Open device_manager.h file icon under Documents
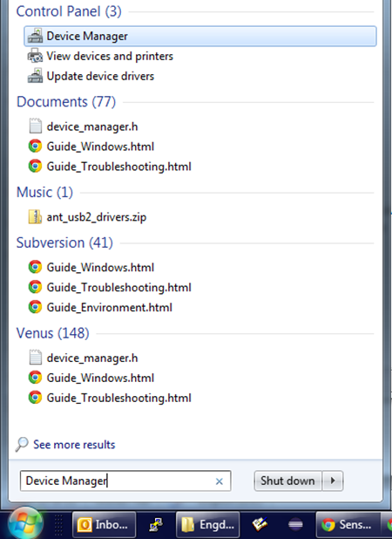 36,126
